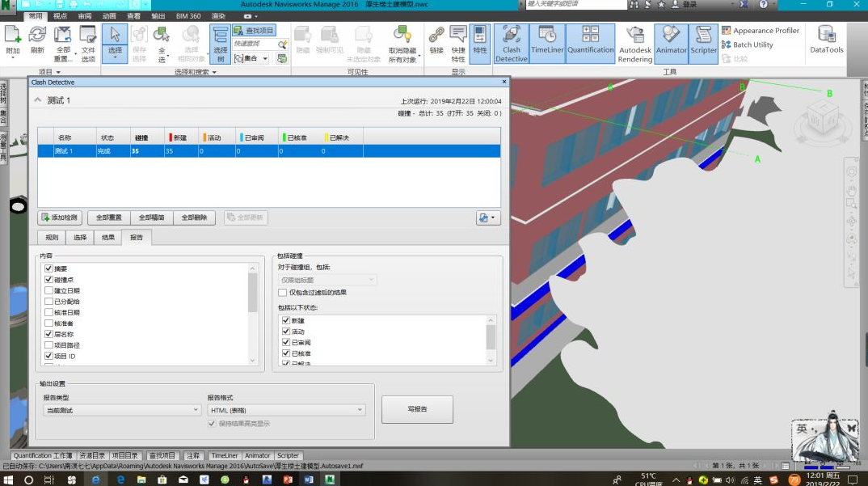Enable the 建立日期 checkbox
This screenshot has height=486, width=868.
coord(49,290)
